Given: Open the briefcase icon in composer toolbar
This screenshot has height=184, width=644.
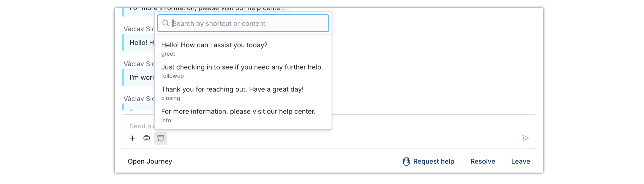Looking at the screenshot, I should (147, 138).
